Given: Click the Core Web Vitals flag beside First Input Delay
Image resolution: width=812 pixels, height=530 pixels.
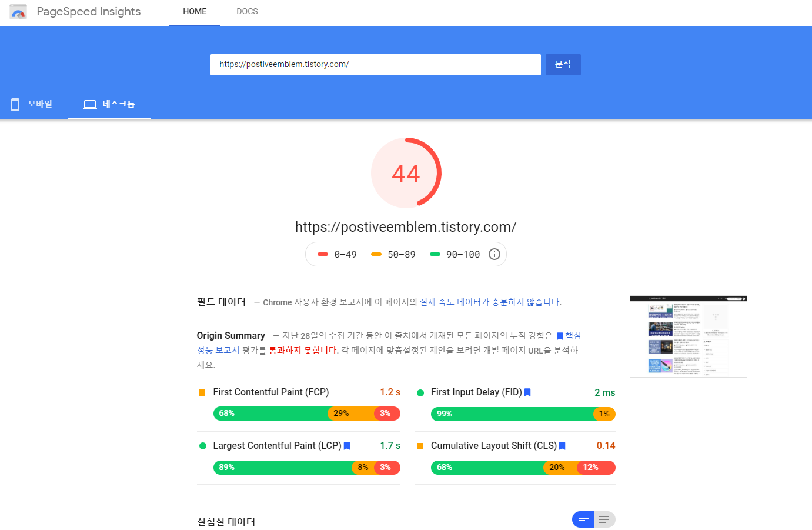Looking at the screenshot, I should point(527,392).
